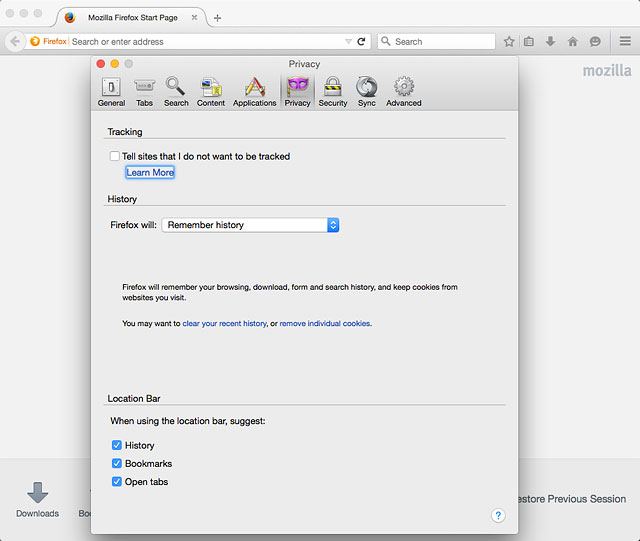This screenshot has height=541, width=640.
Task: Open the Firefox hamburger menu
Action: click(x=625, y=41)
